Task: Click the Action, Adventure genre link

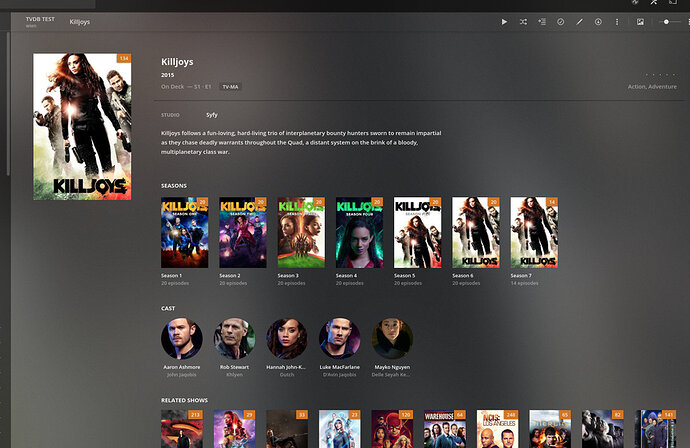Action: [652, 87]
